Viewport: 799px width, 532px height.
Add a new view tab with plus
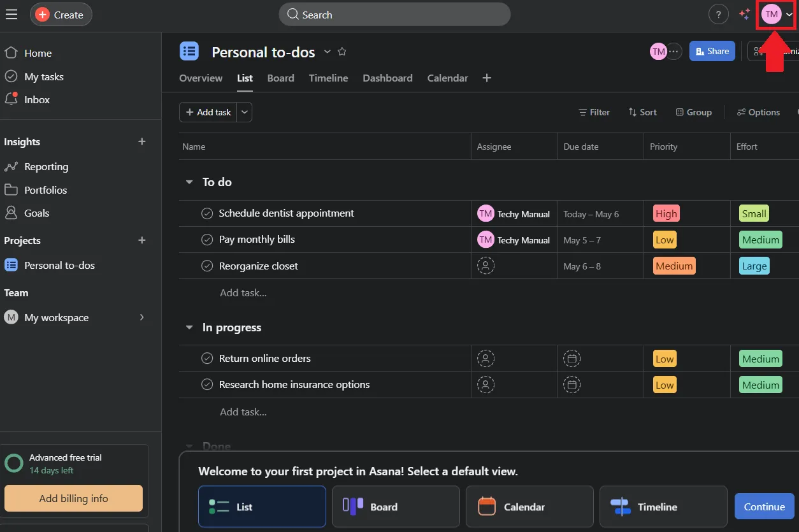[487, 78]
